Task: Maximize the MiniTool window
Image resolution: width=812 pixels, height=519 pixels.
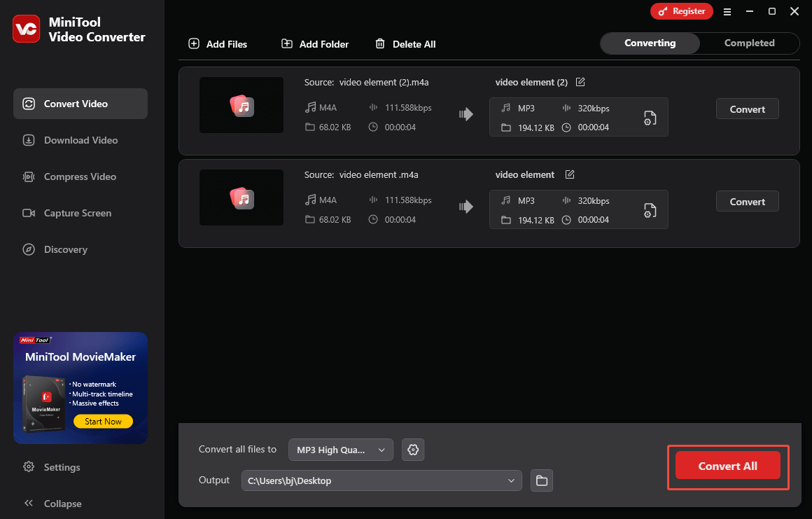Action: click(771, 11)
